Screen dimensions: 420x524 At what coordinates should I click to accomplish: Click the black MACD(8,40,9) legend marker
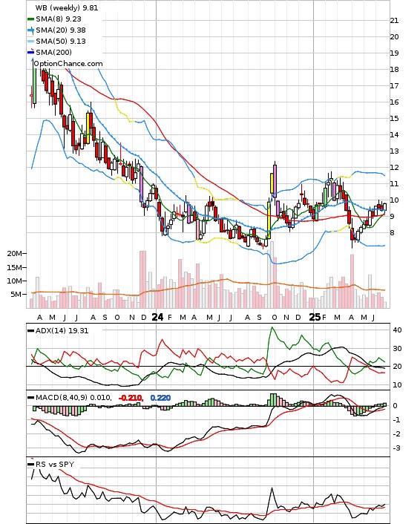click(30, 398)
